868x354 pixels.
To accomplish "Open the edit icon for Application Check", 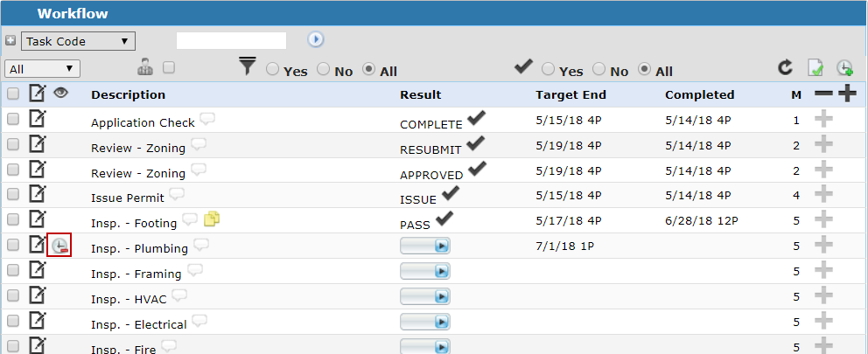I will pyautogui.click(x=38, y=118).
